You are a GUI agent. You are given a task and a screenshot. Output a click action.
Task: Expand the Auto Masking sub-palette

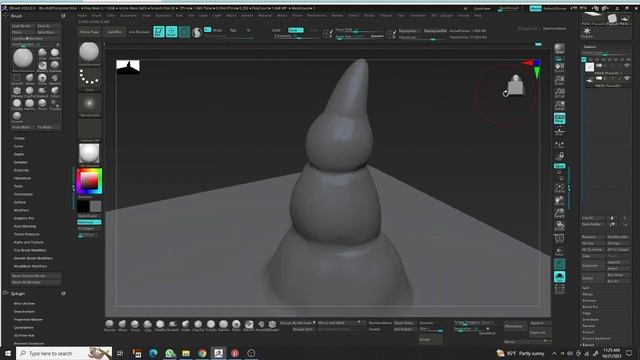click(x=24, y=227)
